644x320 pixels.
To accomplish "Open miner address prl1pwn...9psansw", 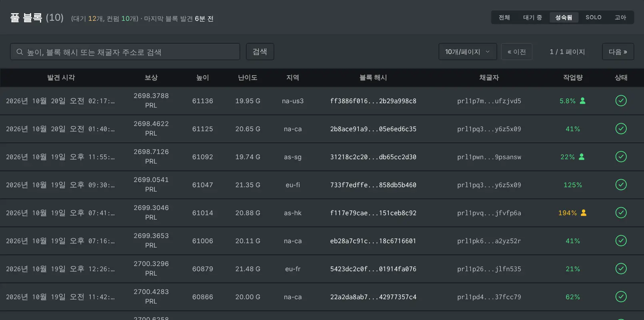I will (489, 157).
